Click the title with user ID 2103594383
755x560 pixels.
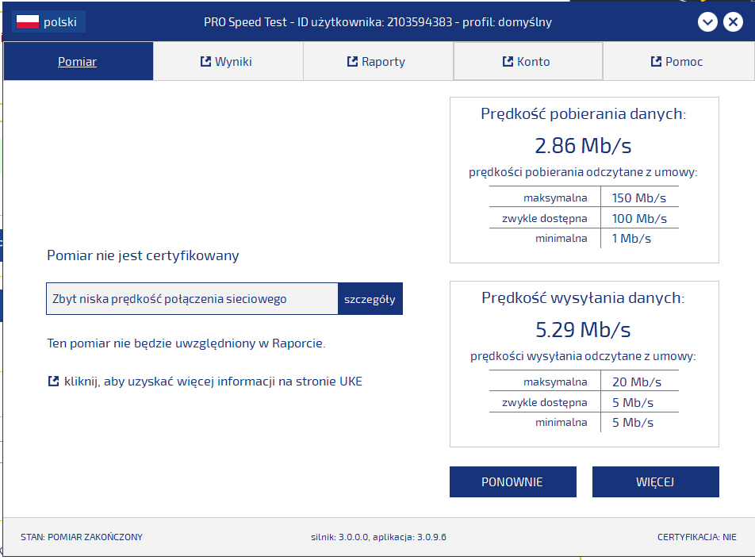click(377, 21)
